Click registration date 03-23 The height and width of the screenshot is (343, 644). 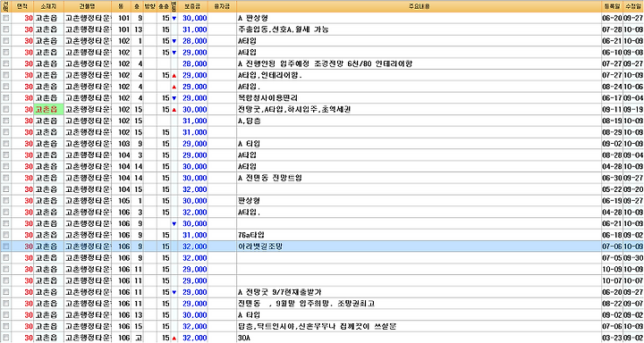pos(612,338)
